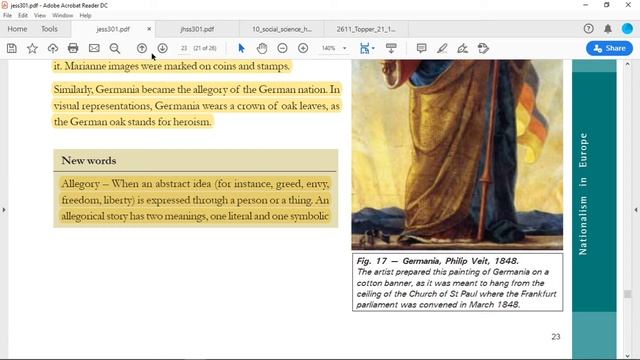Screen dimensions: 640x360
Task: Open help via the question mark icon
Action: [589, 29]
